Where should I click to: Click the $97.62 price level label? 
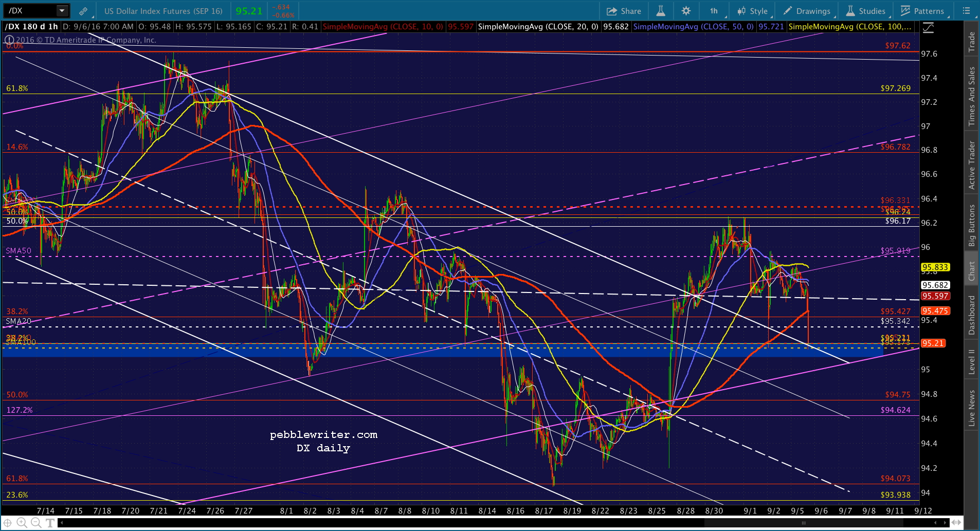(898, 46)
